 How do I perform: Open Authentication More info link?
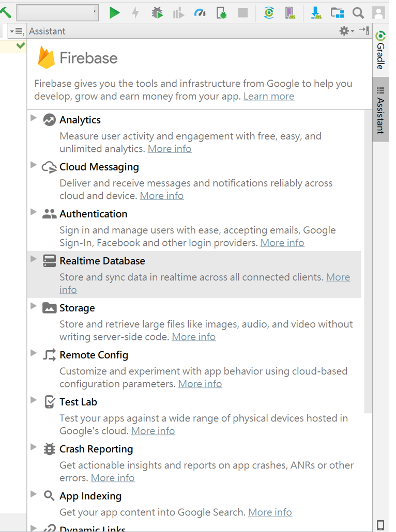[x=282, y=243]
